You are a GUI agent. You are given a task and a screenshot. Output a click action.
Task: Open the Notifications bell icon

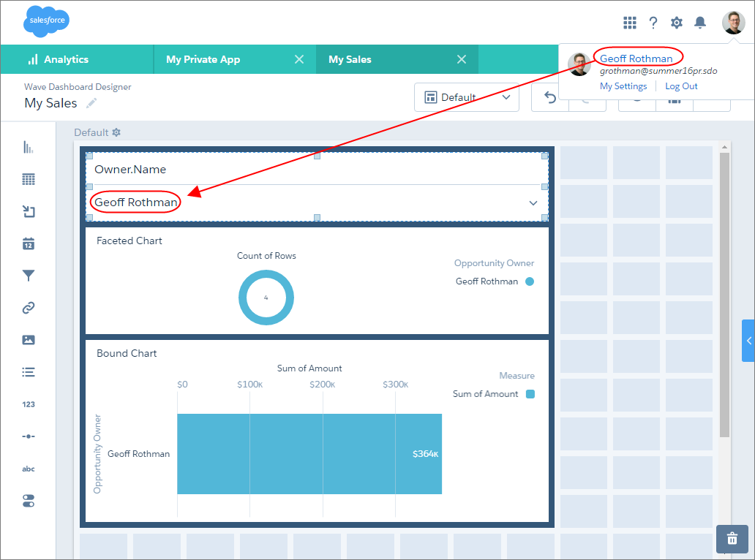click(700, 23)
